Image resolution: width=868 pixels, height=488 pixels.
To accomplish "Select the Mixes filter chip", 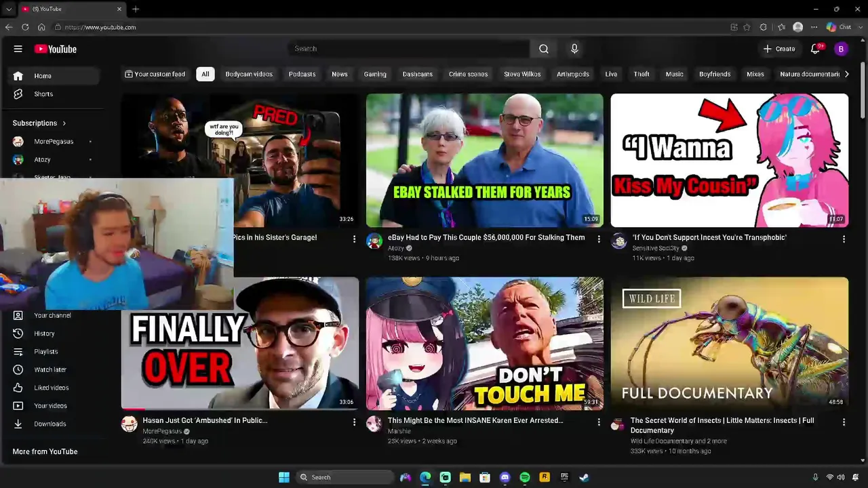I will point(755,74).
